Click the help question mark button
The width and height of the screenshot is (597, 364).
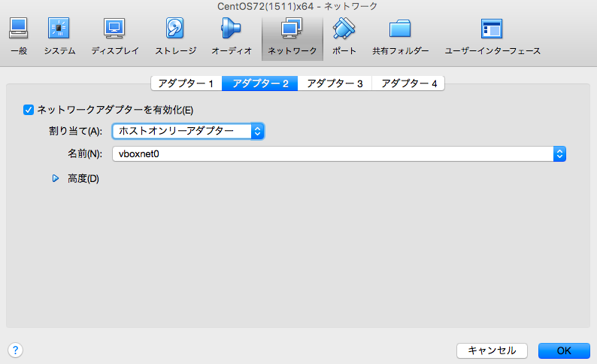(15, 350)
